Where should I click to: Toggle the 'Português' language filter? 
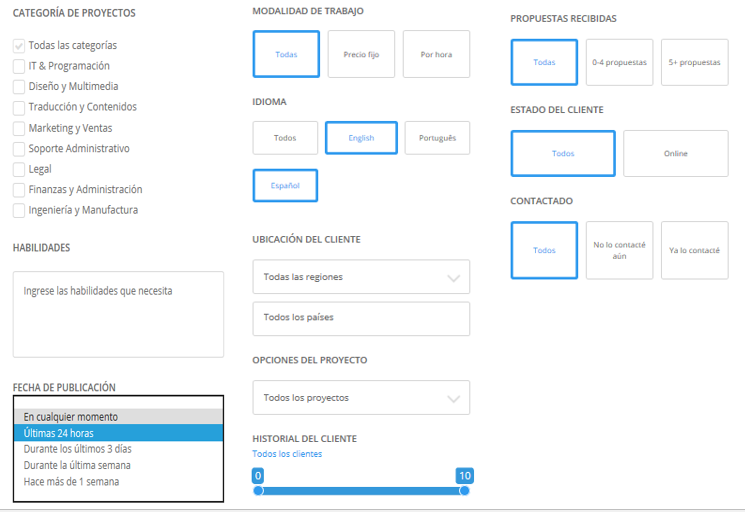click(437, 138)
